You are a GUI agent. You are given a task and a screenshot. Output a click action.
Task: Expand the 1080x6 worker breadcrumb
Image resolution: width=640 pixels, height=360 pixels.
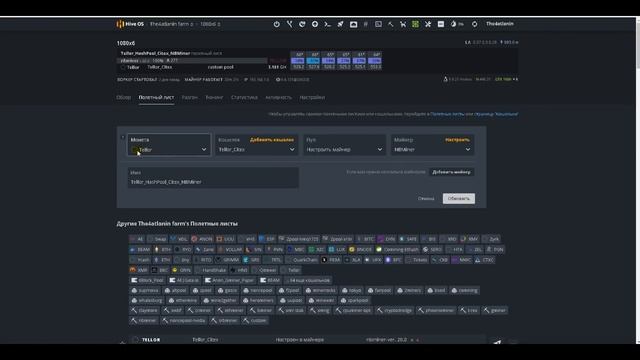pos(210,24)
